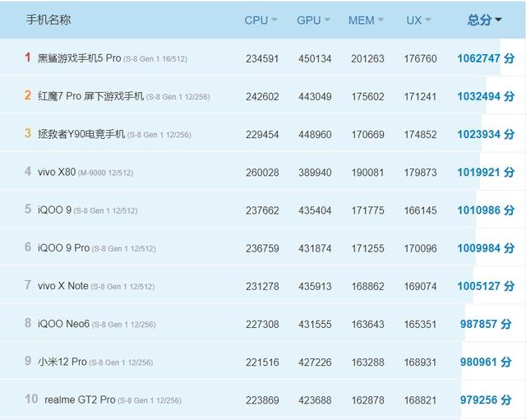The height and width of the screenshot is (420, 526).
Task: Click the red rank number 1
Action: [28, 58]
